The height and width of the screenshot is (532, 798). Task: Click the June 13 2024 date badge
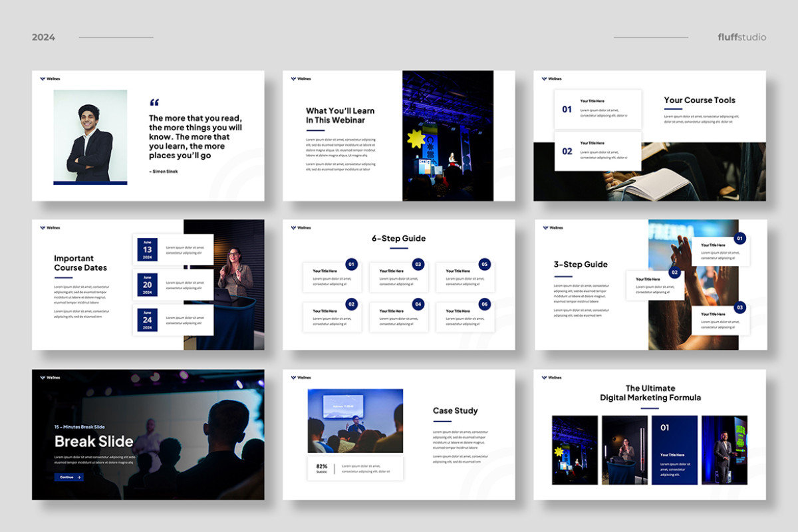pyautogui.click(x=147, y=249)
